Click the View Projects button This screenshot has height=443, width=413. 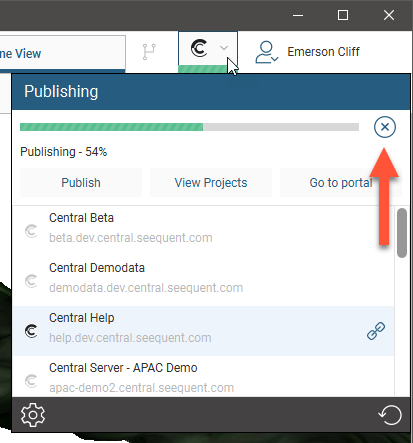211,183
